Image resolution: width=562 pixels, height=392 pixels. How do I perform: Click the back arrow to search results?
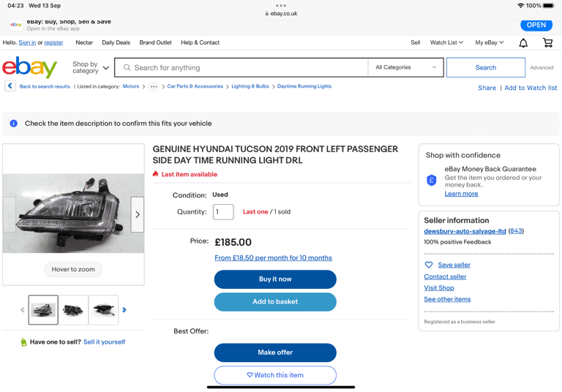pyautogui.click(x=10, y=86)
